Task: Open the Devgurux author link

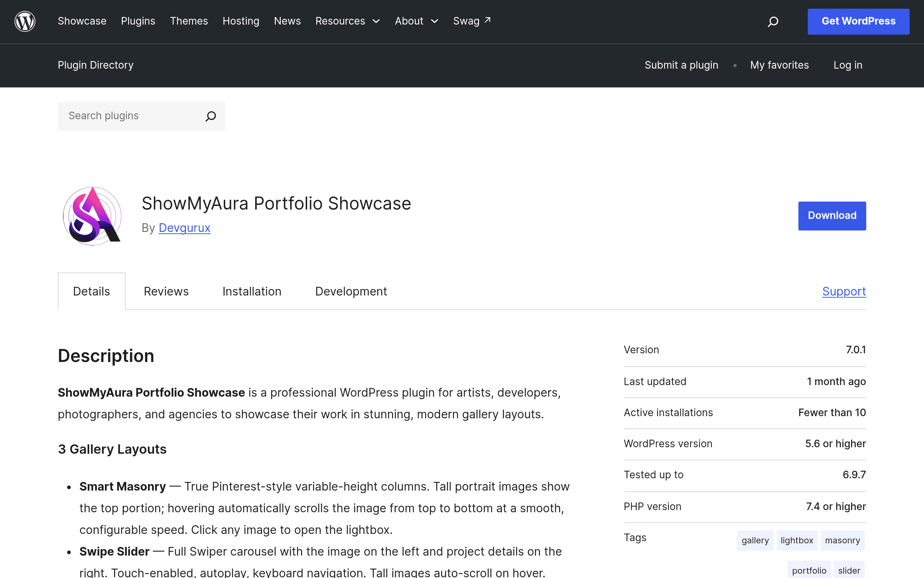Action: [x=184, y=228]
